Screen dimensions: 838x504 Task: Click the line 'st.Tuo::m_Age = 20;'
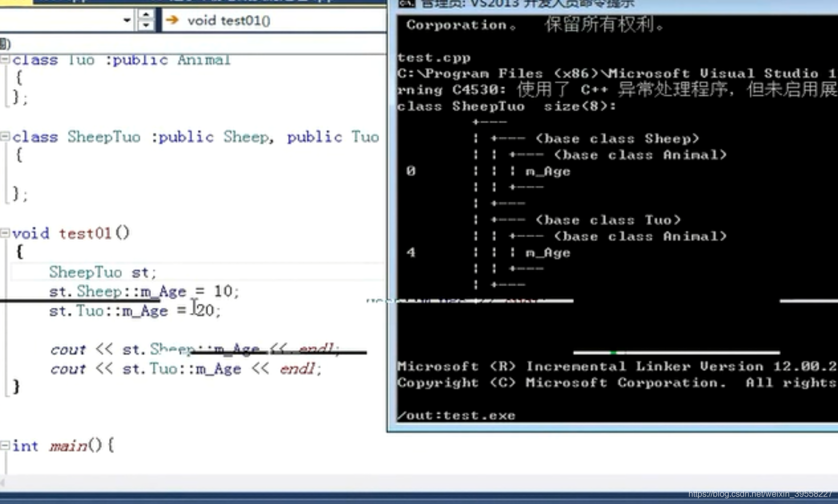tap(135, 311)
